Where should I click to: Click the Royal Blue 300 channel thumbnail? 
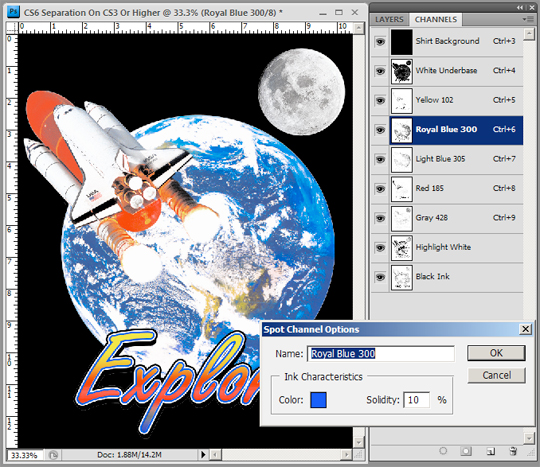click(402, 130)
